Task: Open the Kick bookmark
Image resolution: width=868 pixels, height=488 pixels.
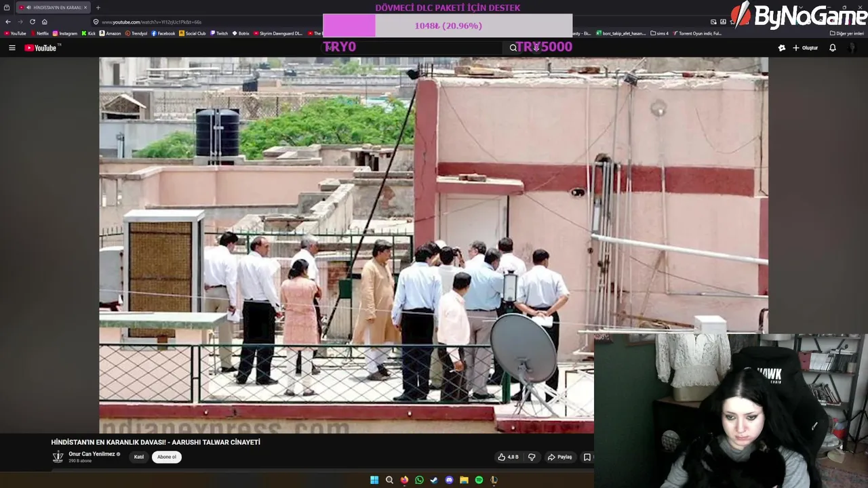Action: coord(89,33)
